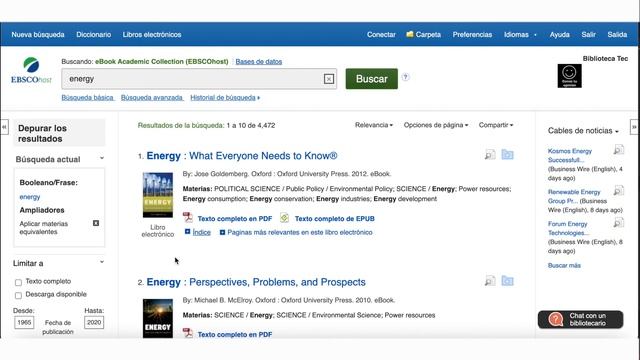This screenshot has width=640, height=360.
Task: Expand Índice plus icon in first result
Action: point(187,232)
